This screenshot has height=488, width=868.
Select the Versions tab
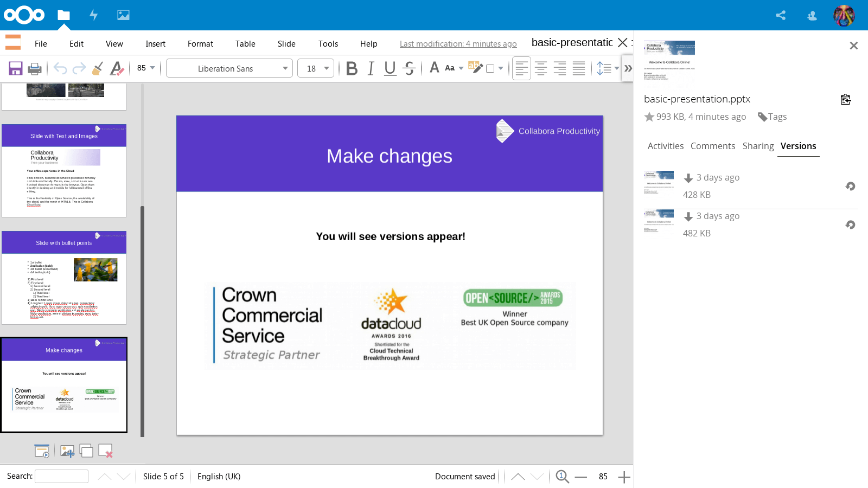pyautogui.click(x=799, y=146)
